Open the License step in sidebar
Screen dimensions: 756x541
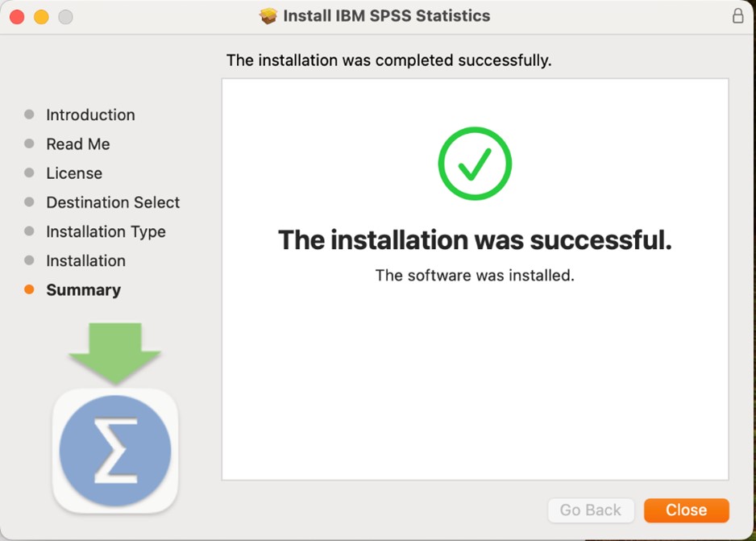[x=74, y=173]
